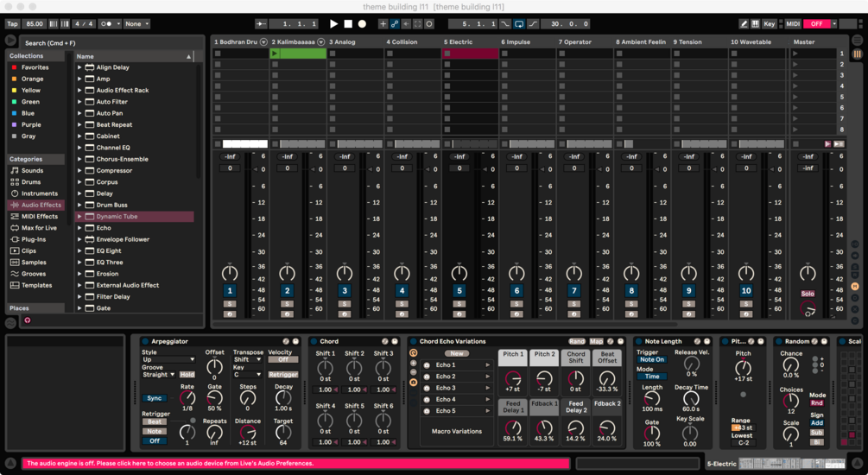Click the Map button in Chord Echo Variations

coord(596,342)
